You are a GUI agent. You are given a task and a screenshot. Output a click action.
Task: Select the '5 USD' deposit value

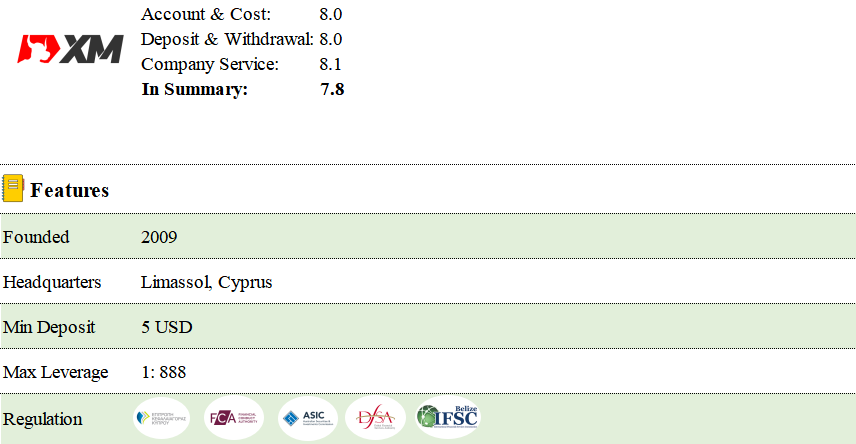click(167, 327)
